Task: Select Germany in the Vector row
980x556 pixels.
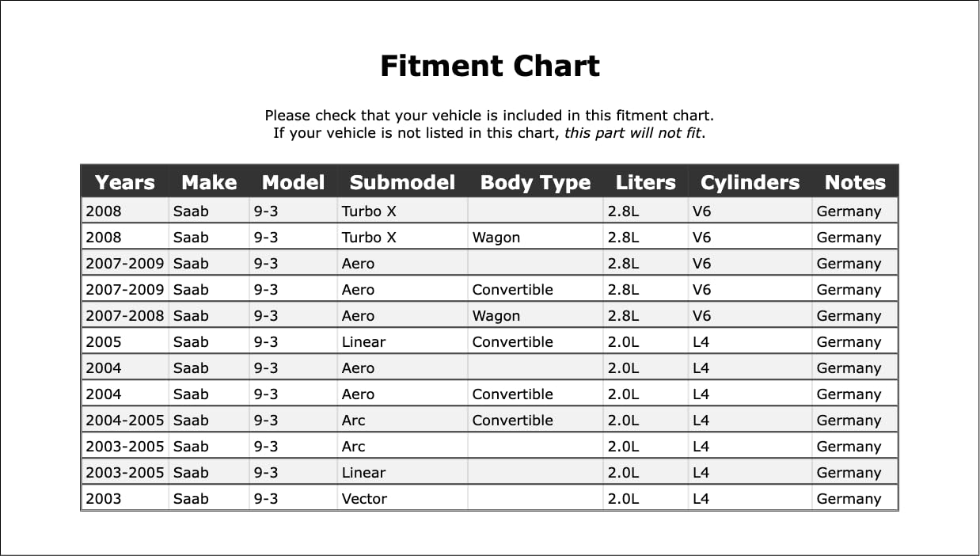Action: [849, 499]
